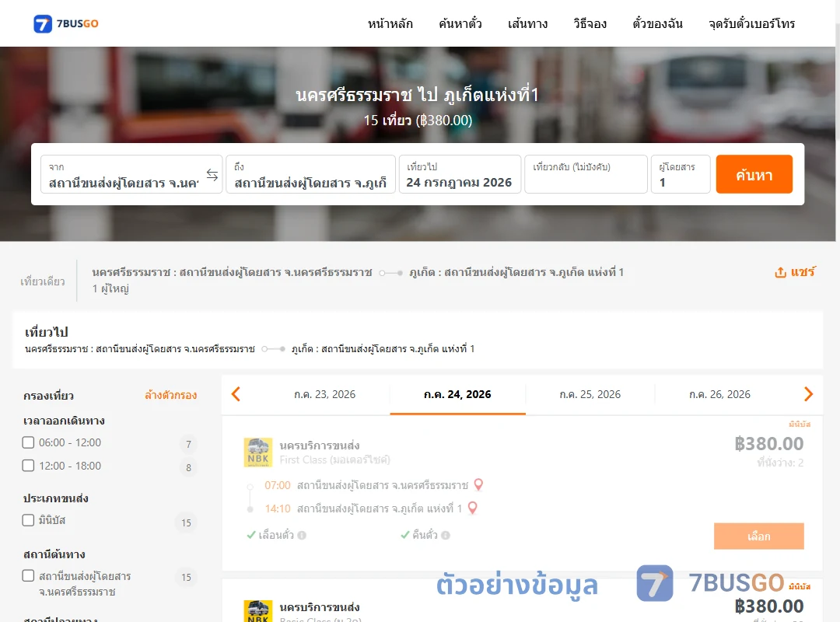This screenshot has width=840, height=622.
Task: Click the คืนตั๋ว refund label
Action: click(425, 535)
